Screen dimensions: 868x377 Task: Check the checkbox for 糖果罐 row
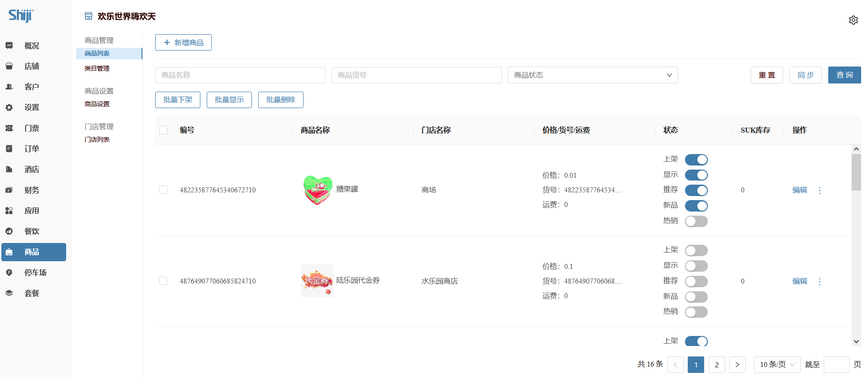tap(163, 190)
